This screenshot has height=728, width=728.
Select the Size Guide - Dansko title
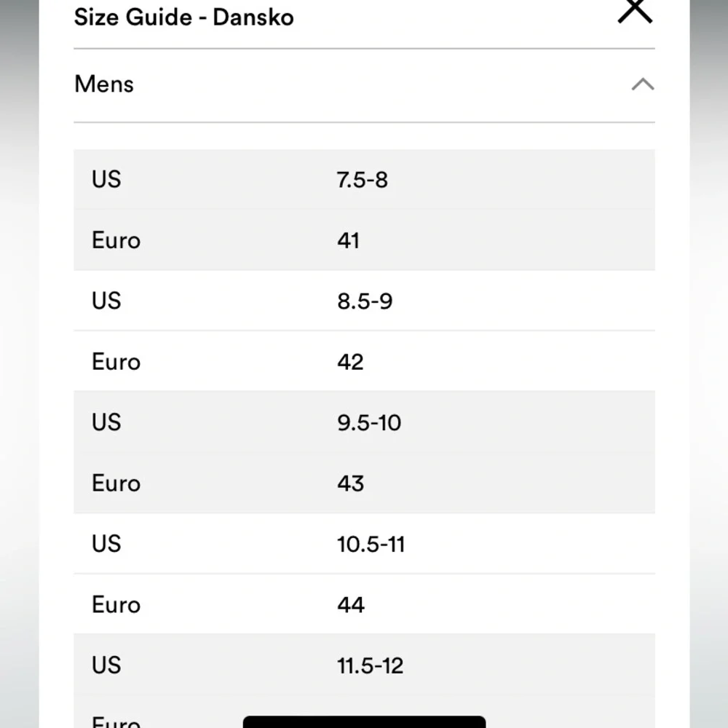pyautogui.click(x=184, y=17)
